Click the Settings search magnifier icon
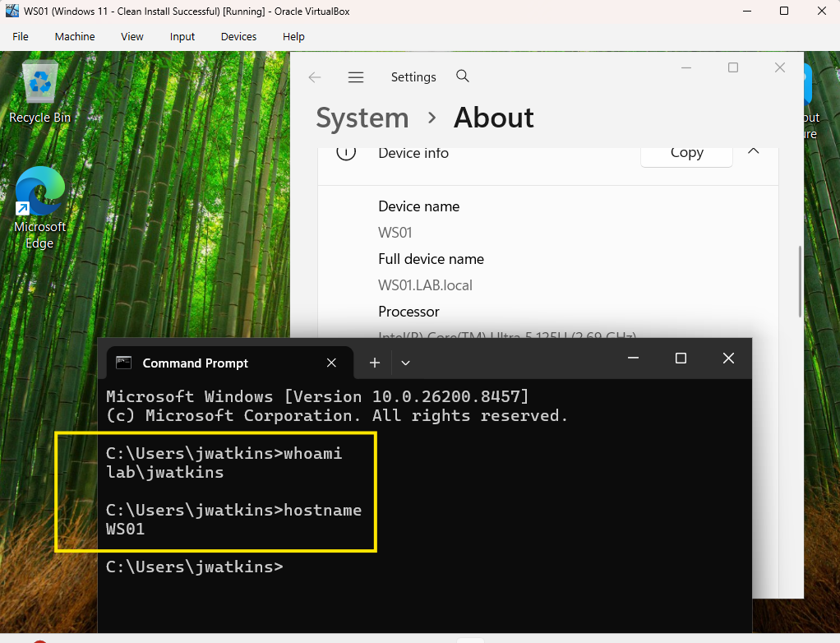The height and width of the screenshot is (643, 840). 462,76
